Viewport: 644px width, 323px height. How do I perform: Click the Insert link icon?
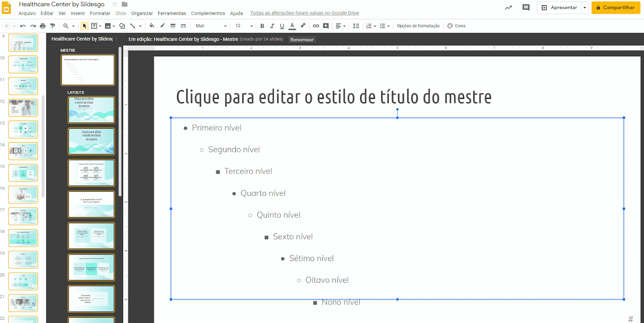click(316, 26)
